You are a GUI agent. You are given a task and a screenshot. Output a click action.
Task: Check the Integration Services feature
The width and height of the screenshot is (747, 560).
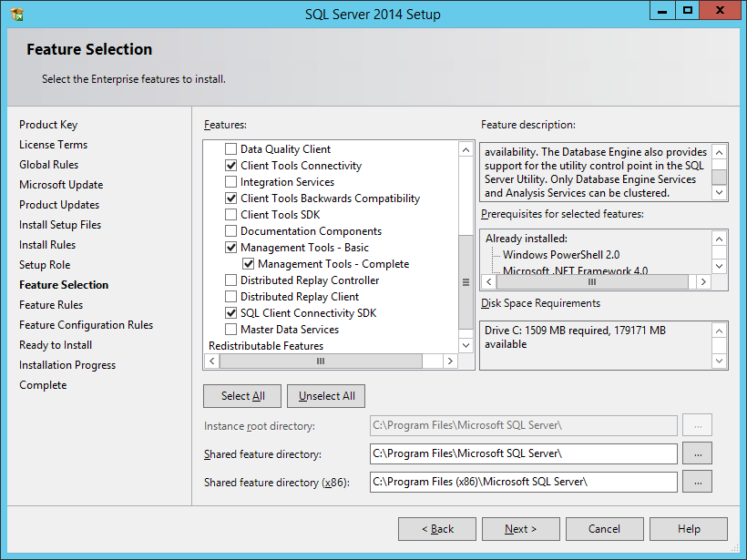coord(230,182)
